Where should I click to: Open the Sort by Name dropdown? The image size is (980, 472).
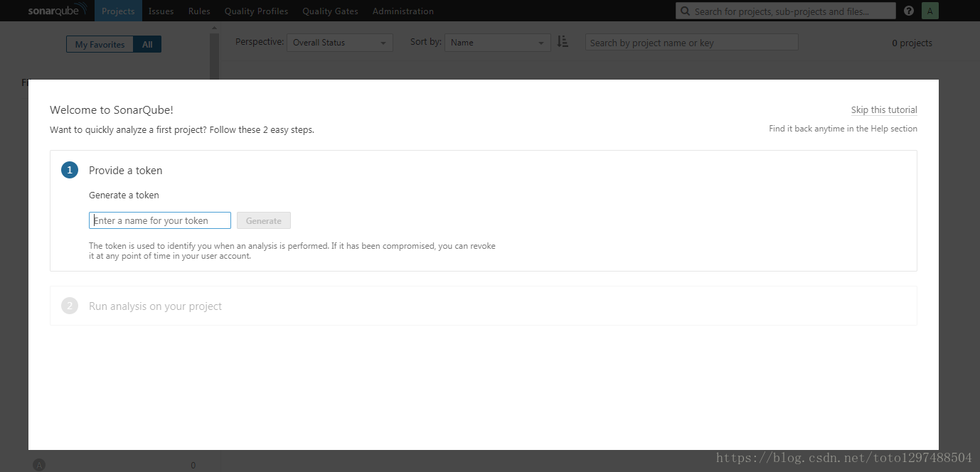point(498,43)
